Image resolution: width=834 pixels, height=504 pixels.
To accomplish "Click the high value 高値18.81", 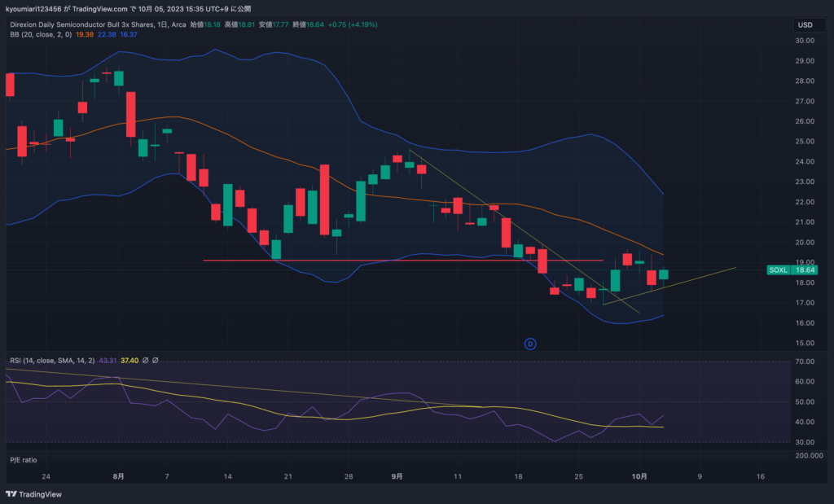I will coord(239,24).
